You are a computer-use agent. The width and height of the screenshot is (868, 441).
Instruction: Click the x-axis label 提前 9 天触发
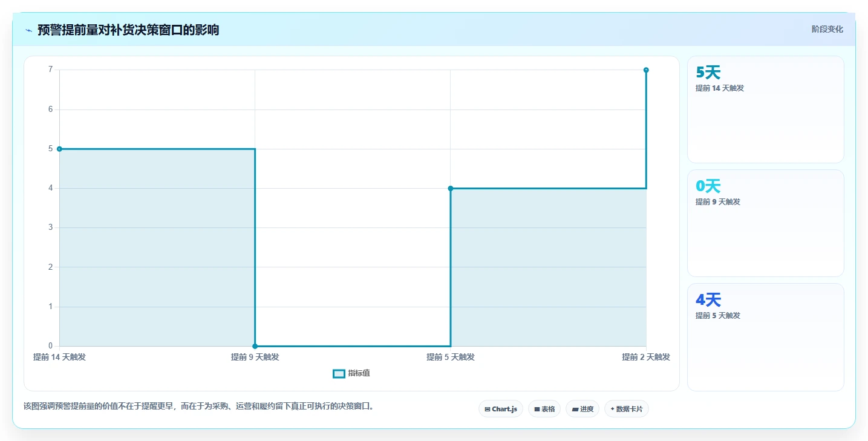tap(255, 358)
